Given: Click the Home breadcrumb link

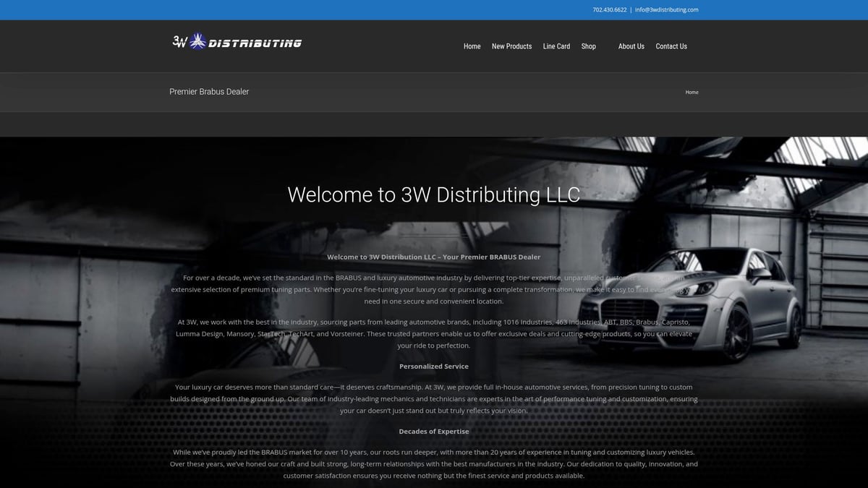Looking at the screenshot, I should pyautogui.click(x=692, y=93).
